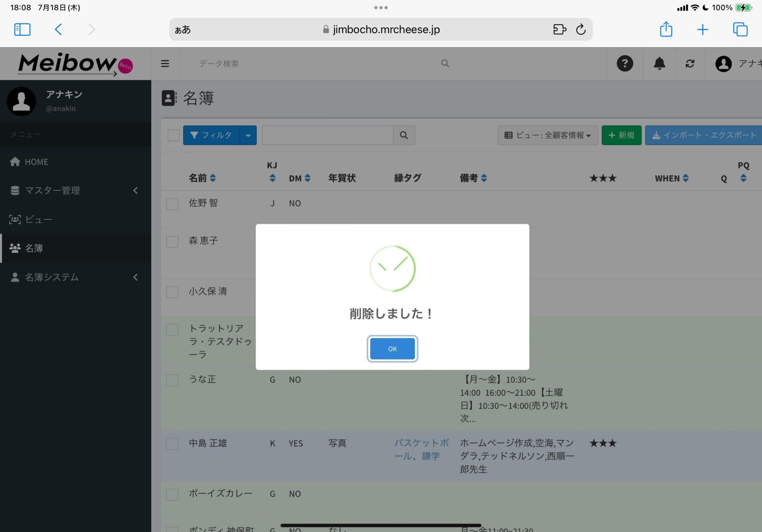
Task: Click the three stars in 中島 正雄 row
Action: pos(603,443)
